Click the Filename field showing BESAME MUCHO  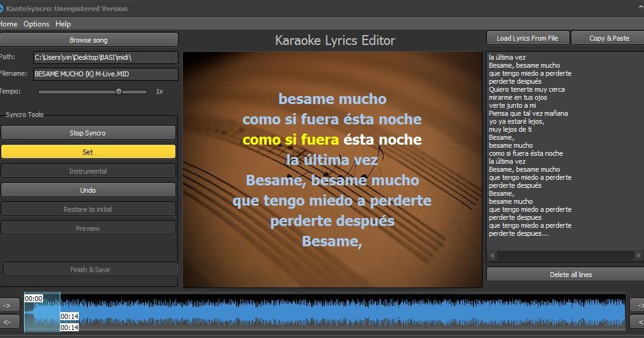click(105, 74)
